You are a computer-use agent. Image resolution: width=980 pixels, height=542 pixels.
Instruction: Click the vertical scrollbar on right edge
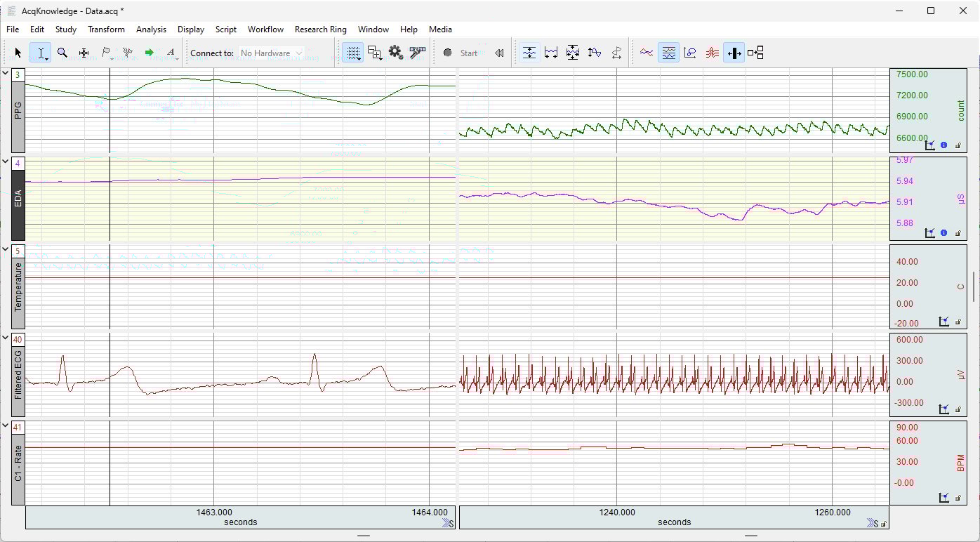[x=974, y=286]
